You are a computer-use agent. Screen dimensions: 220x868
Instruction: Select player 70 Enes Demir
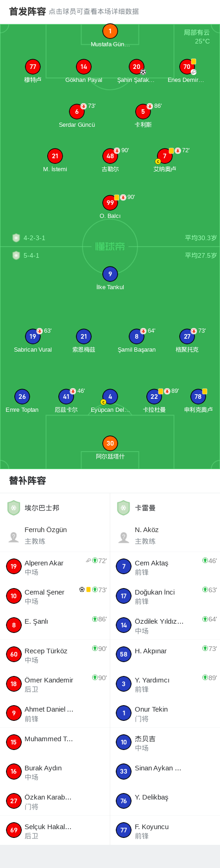(186, 71)
